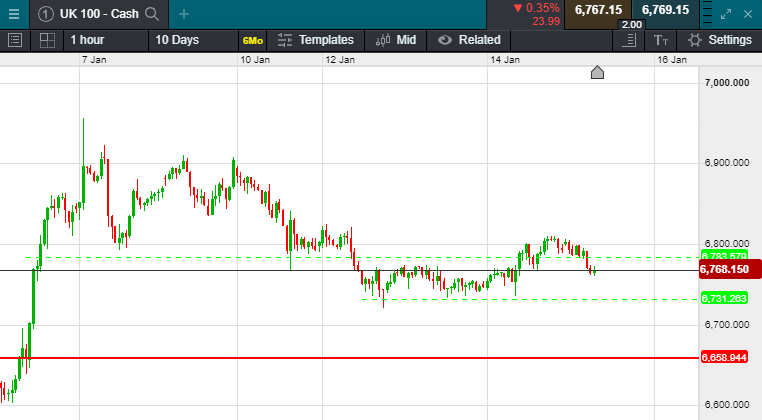The height and width of the screenshot is (420, 762).
Task: Toggle the right-aligned scale icon
Action: (x=629, y=40)
